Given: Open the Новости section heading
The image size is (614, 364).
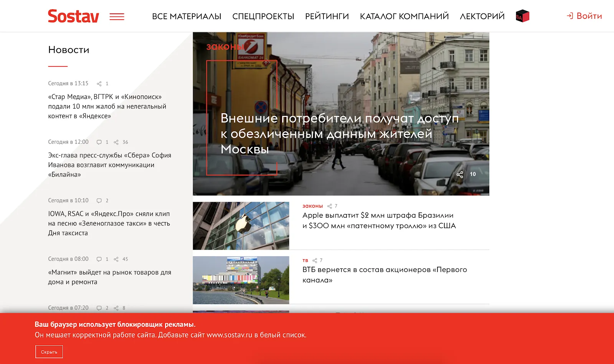Looking at the screenshot, I should tap(69, 50).
